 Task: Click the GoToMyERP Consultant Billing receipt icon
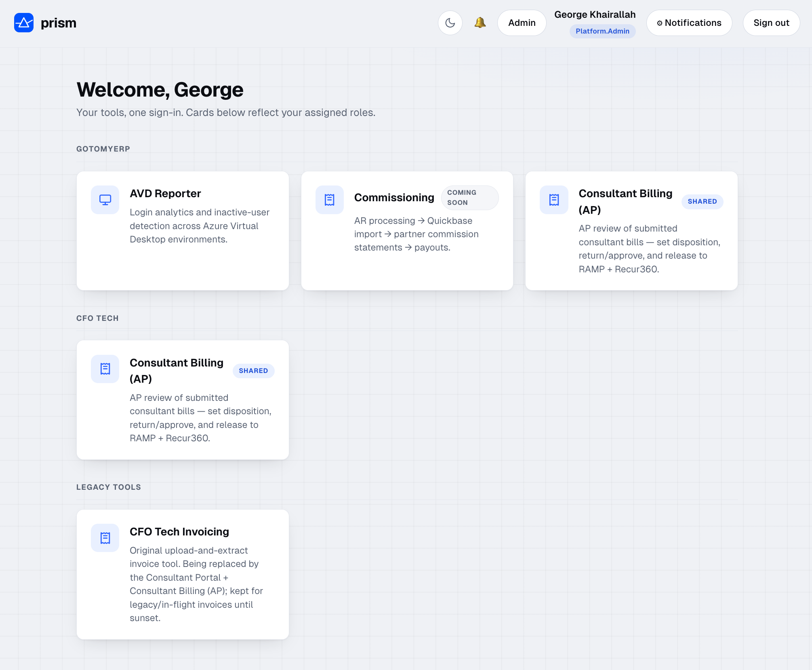pyautogui.click(x=554, y=200)
